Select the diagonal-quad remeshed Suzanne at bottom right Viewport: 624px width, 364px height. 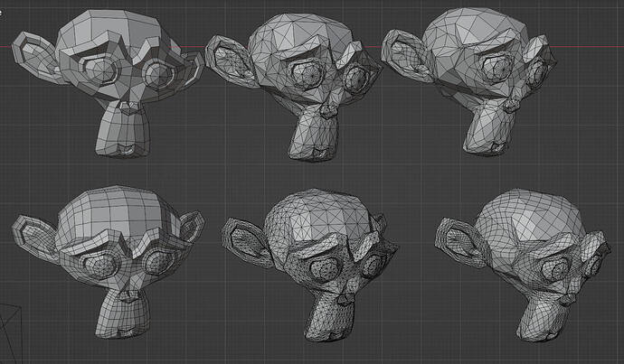pyautogui.click(x=523, y=265)
